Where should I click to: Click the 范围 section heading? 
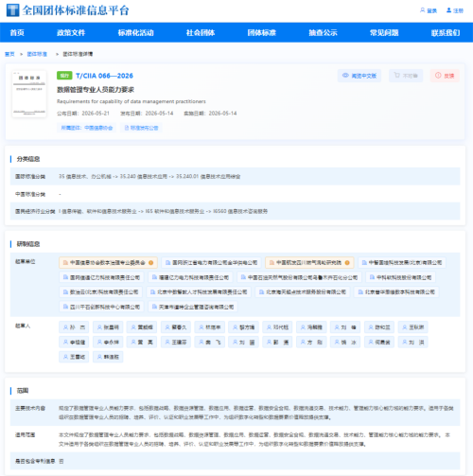(x=23, y=391)
